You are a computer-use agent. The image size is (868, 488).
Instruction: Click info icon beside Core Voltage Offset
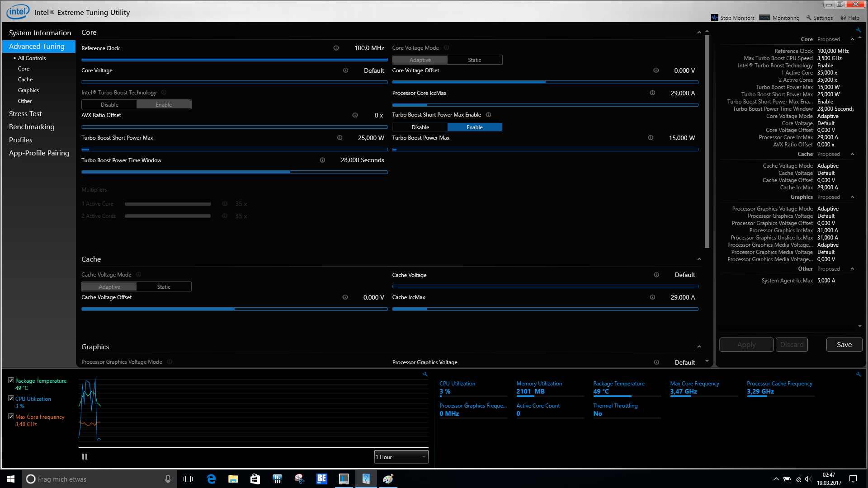tap(656, 70)
